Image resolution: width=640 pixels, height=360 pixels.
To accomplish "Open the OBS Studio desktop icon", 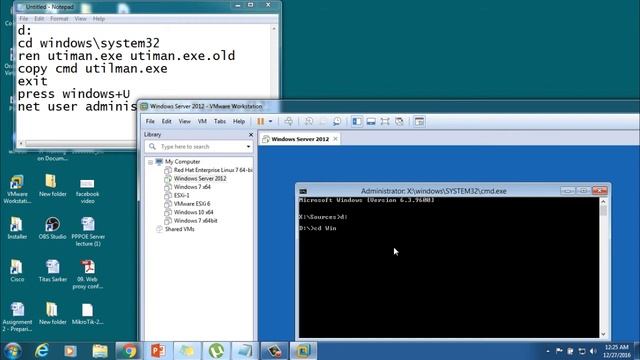I will [x=52, y=228].
